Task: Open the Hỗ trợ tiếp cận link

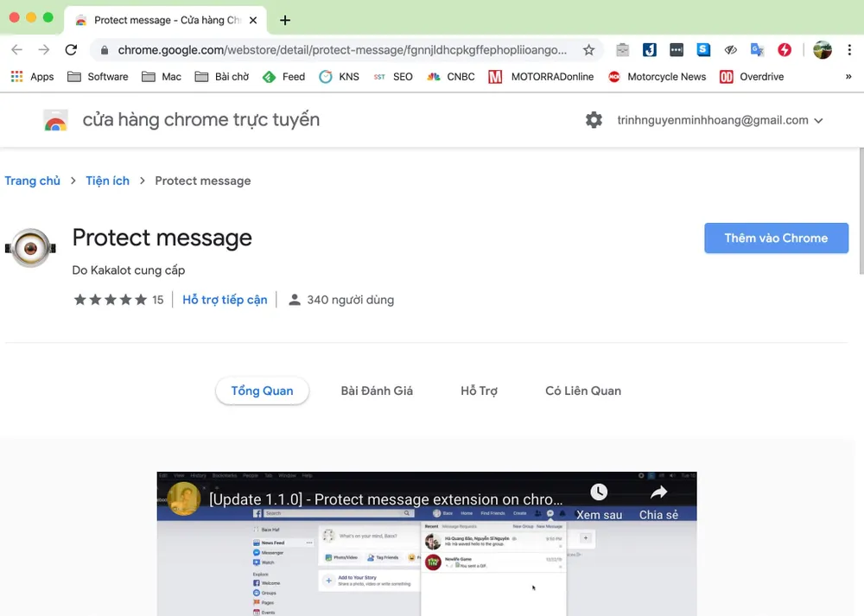Action: pos(225,299)
